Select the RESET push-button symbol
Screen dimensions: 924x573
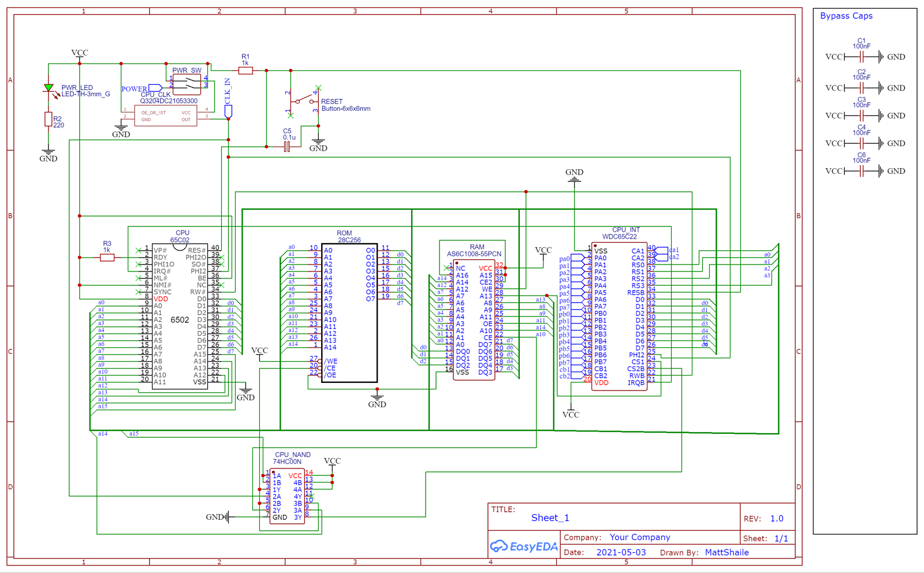click(304, 101)
